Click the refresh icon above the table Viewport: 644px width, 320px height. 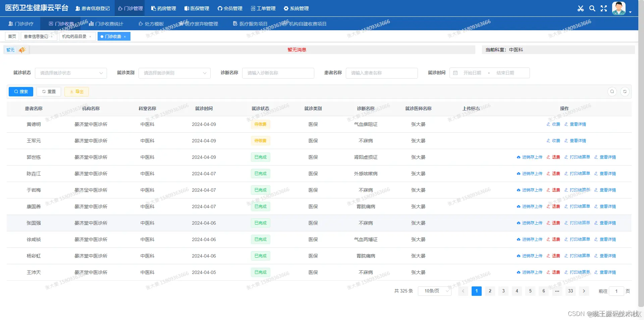(x=625, y=91)
